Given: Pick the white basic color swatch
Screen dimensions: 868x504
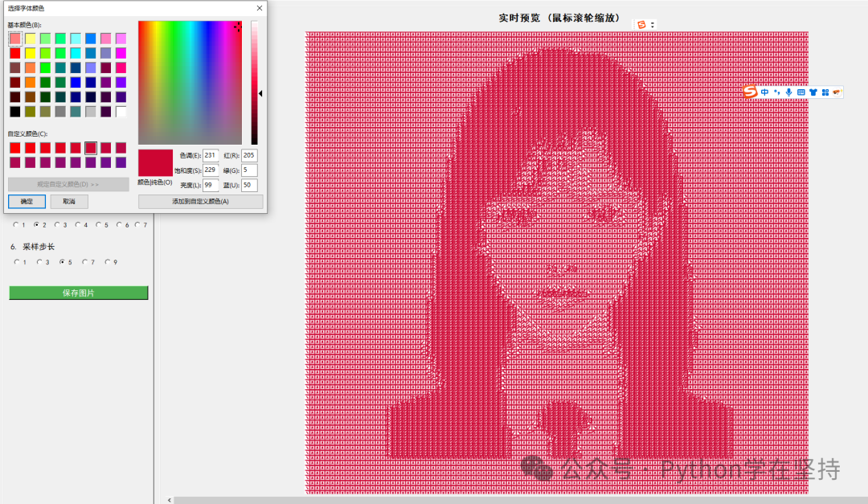Looking at the screenshot, I should (121, 111).
